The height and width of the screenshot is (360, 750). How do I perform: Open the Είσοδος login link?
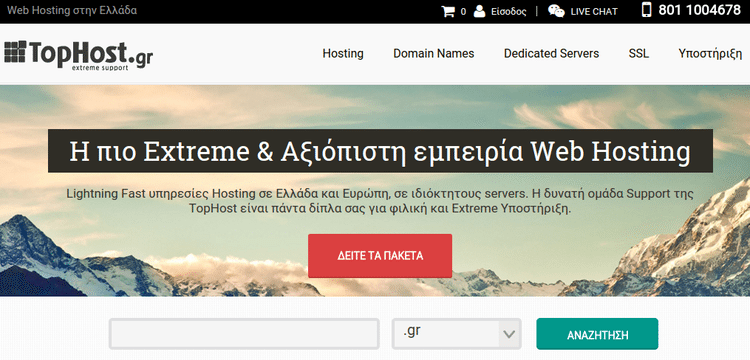[x=508, y=11]
